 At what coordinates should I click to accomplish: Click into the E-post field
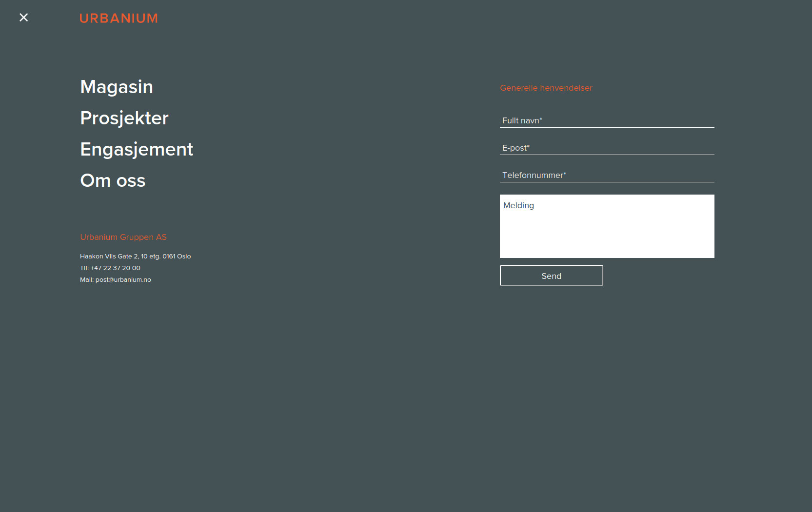click(x=607, y=148)
